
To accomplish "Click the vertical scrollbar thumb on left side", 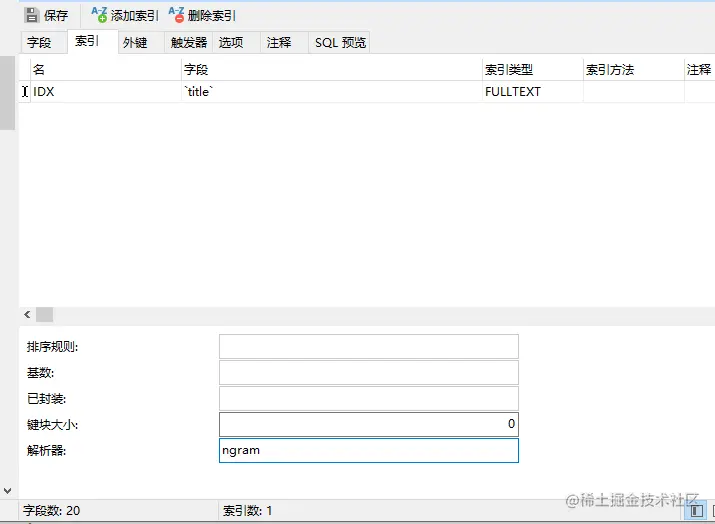I will pos(7,93).
